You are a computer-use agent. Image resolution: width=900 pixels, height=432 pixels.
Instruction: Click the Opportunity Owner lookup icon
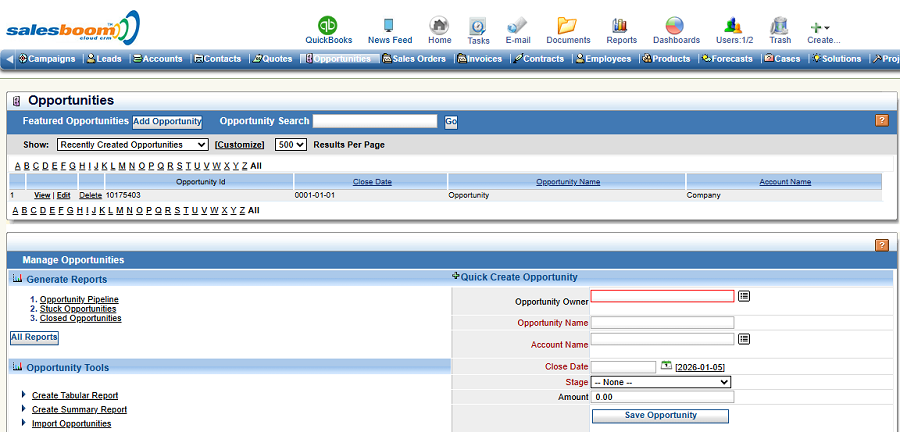744,296
